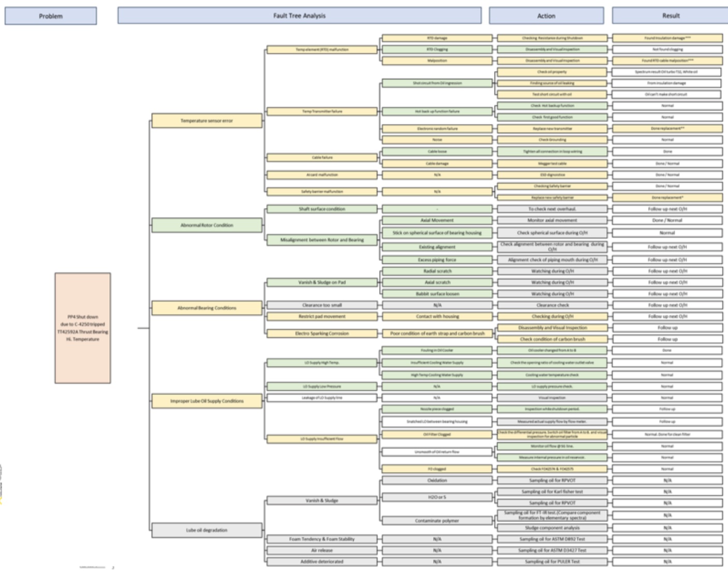Screen dimensions: 728x575
Task: Select the Electro Sparking Corrosion box
Action: click(322, 334)
